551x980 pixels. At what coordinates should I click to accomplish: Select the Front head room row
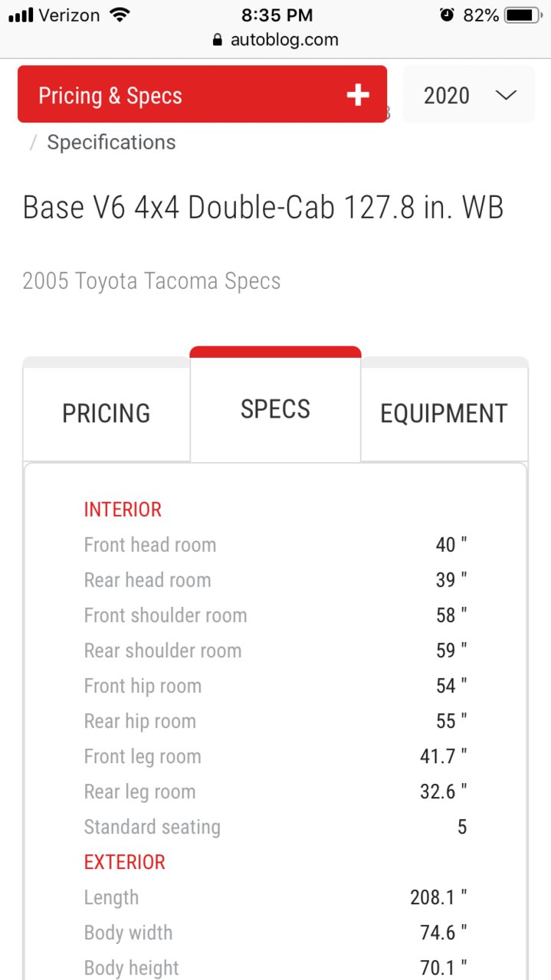click(x=275, y=545)
